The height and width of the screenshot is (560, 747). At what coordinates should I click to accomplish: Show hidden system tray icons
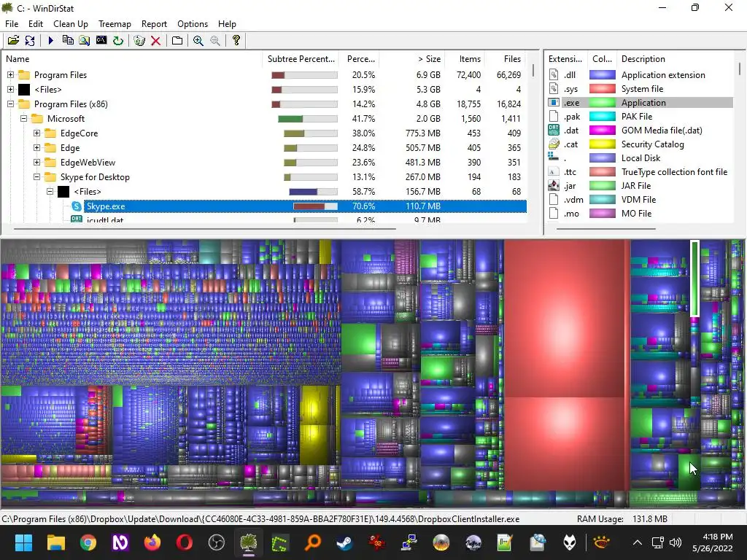[637, 542]
